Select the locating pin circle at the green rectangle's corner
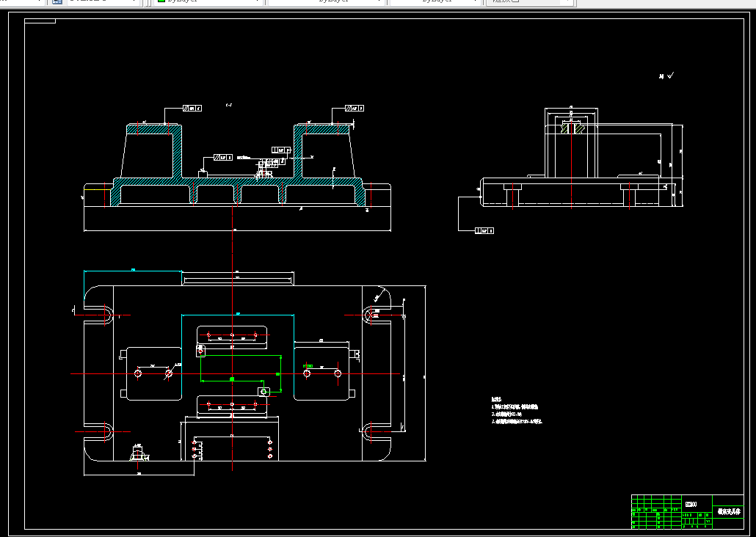The height and width of the screenshot is (537, 756). (263, 392)
